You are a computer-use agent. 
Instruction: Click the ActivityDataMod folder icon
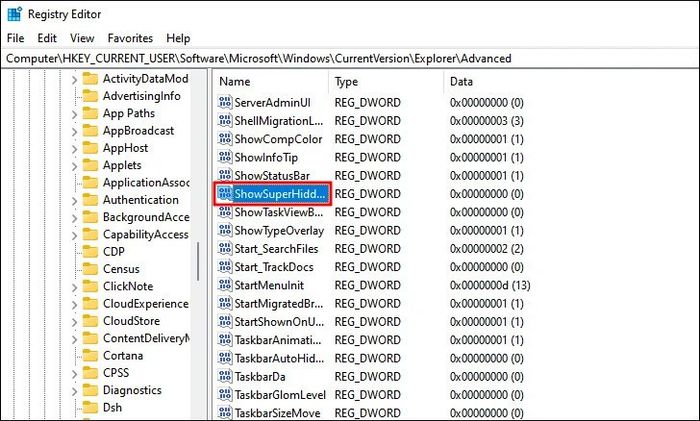coord(90,79)
